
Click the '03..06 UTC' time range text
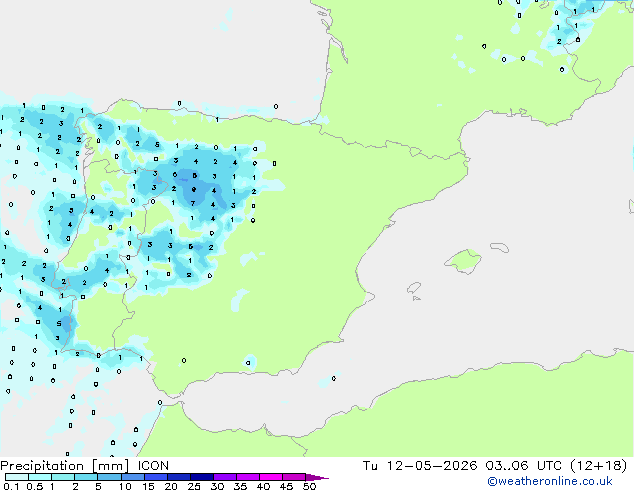pyautogui.click(x=523, y=466)
